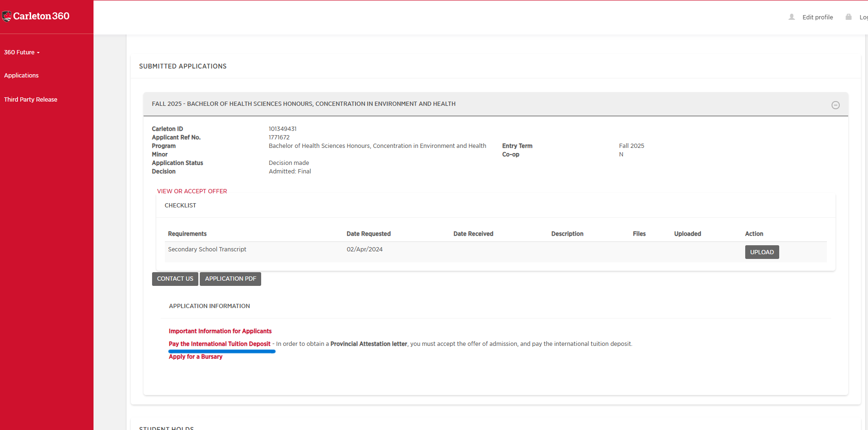Screen dimensions: 868x430
Task: Click Pay the International Tuition Deposit
Action: (220, 344)
